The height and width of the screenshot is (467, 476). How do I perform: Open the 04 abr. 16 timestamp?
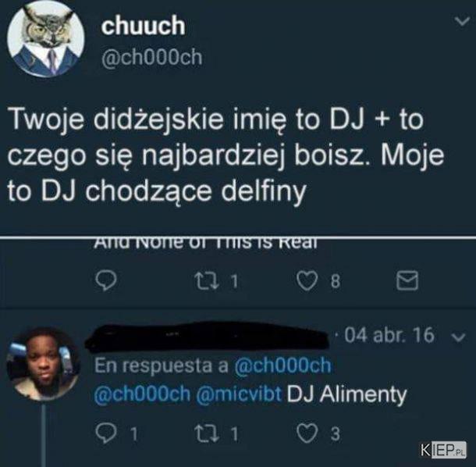[x=389, y=335]
